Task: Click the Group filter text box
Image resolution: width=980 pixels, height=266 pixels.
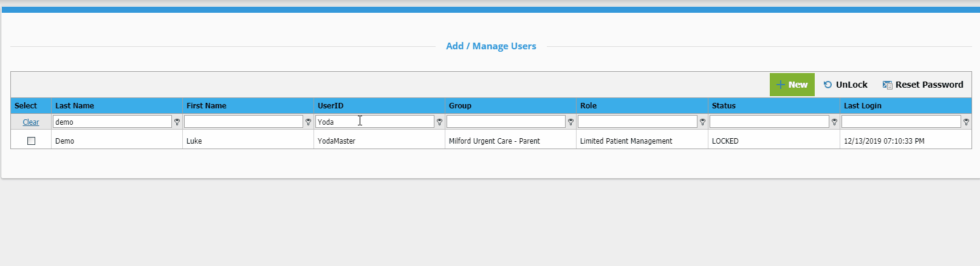Action: click(506, 122)
